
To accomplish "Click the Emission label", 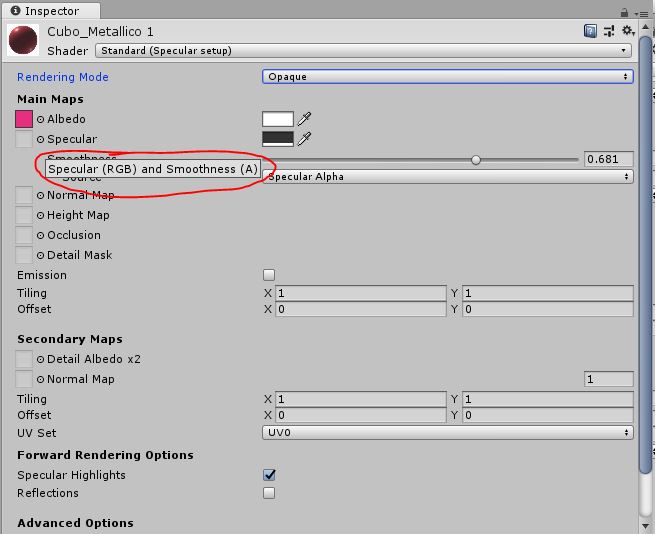I will 42,275.
